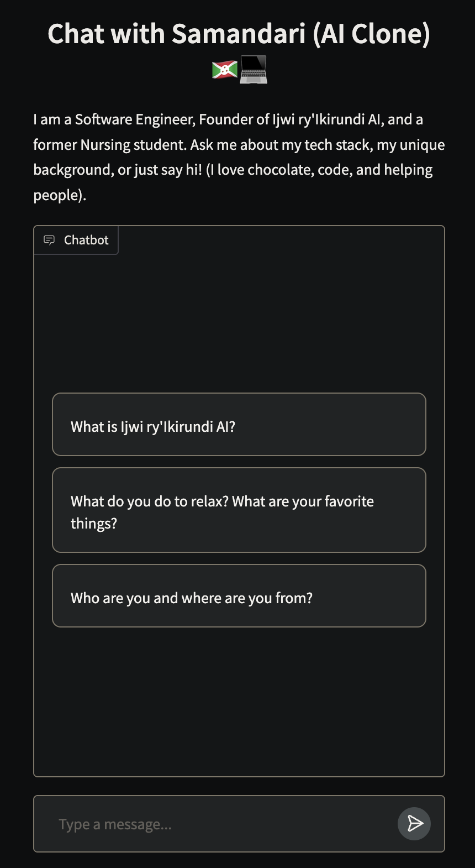Click the paper plane to submit a message
This screenshot has height=868, width=475.
tap(414, 823)
